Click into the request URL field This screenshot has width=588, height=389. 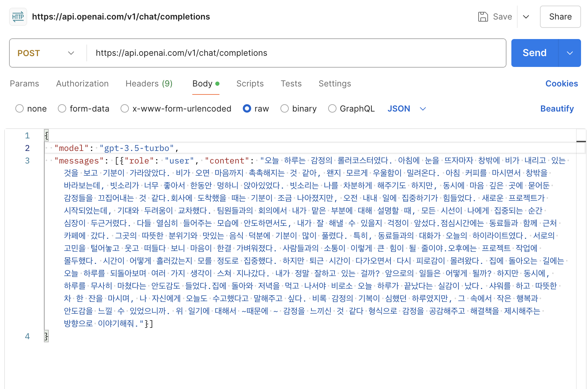coord(296,53)
